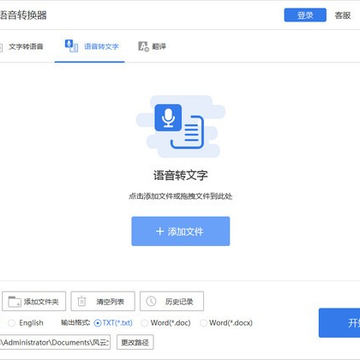This screenshot has width=360, height=360.
Task: Click the 添加文件 button
Action: click(181, 231)
